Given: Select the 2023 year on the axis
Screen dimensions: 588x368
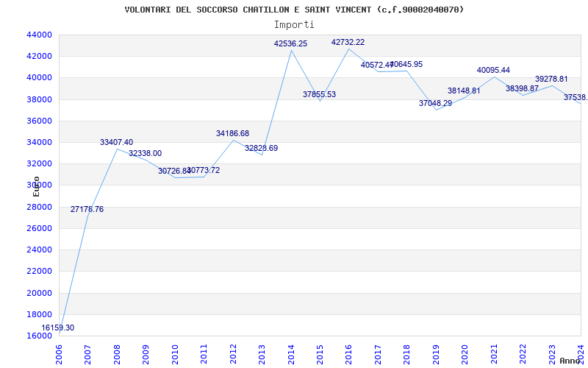Looking at the screenshot, I should (552, 355).
